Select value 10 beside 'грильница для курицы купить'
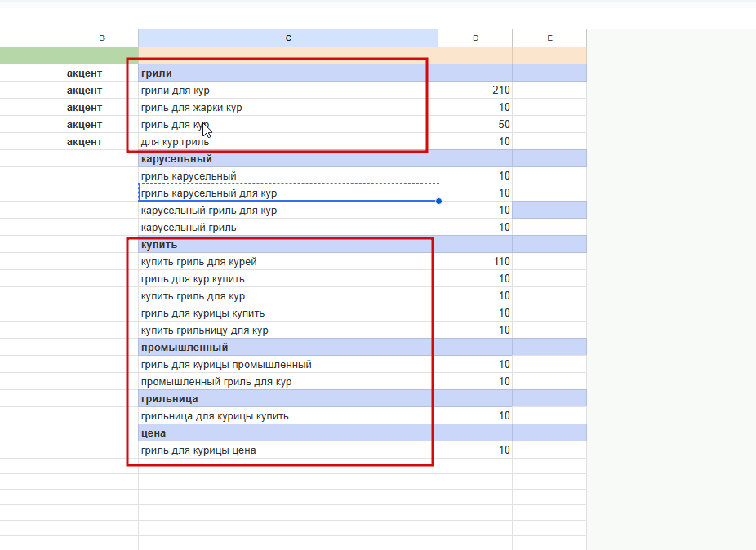The height and width of the screenshot is (550, 756). point(475,416)
